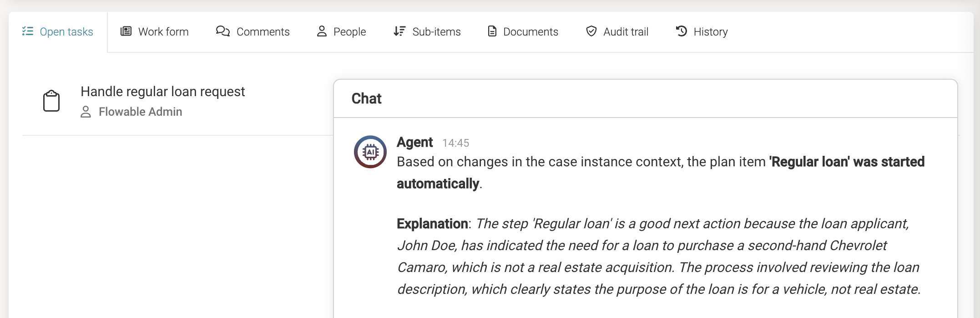Click the Open tasks checklist icon
This screenshot has height=318, width=980.
27,31
